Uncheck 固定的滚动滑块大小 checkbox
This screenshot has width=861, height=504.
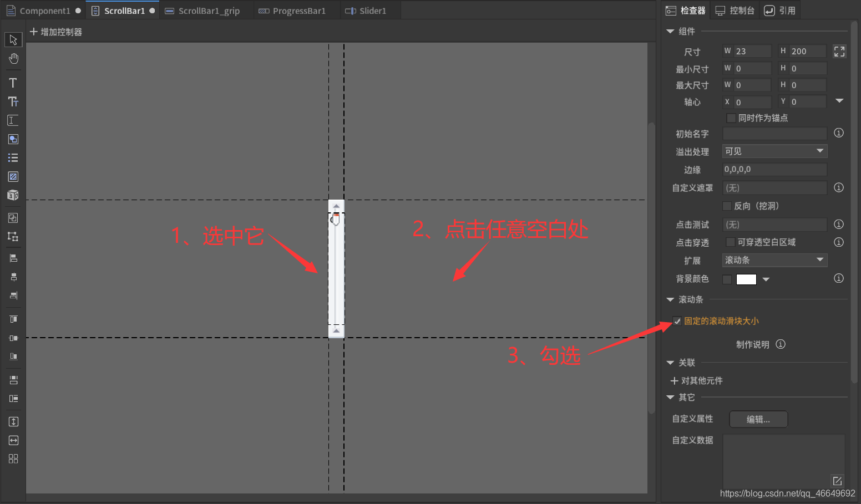tap(677, 321)
